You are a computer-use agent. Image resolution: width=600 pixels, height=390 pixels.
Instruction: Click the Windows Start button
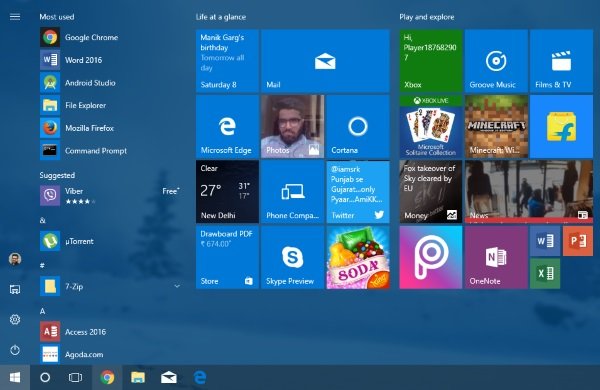15,378
